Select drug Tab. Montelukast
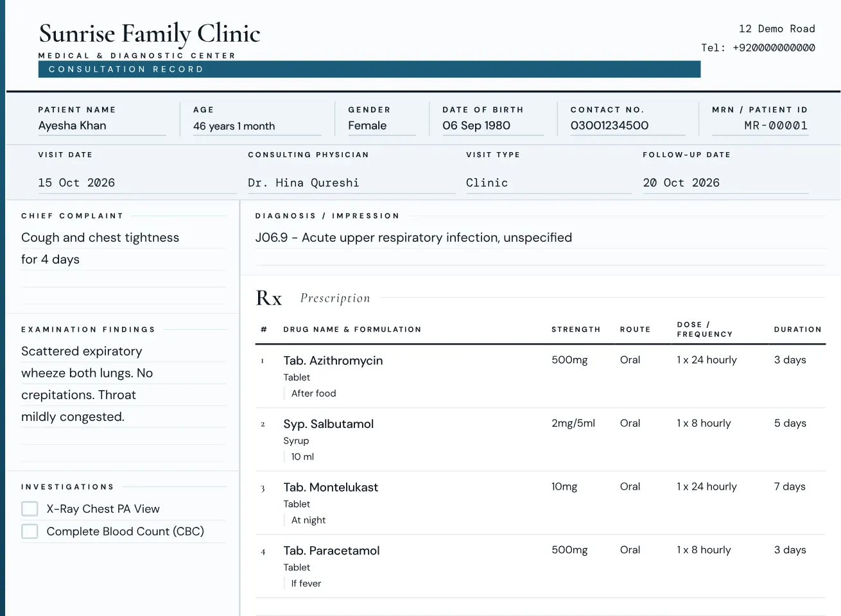This screenshot has width=841, height=616. [x=331, y=488]
